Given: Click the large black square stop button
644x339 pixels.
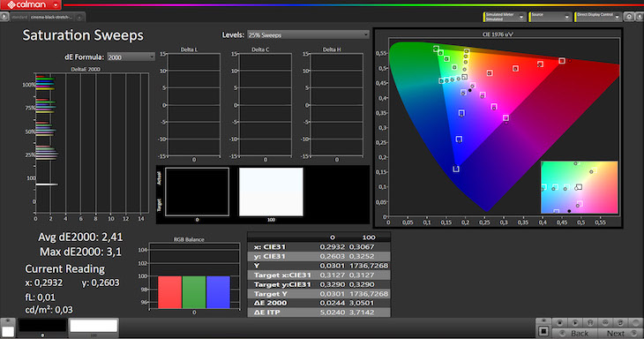Looking at the screenshot, I should click(x=543, y=331).
